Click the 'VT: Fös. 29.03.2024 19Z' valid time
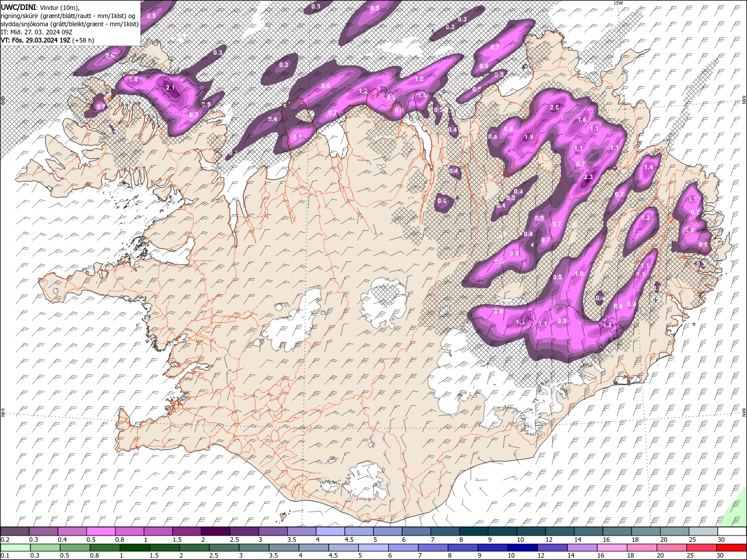 [x=36, y=40]
